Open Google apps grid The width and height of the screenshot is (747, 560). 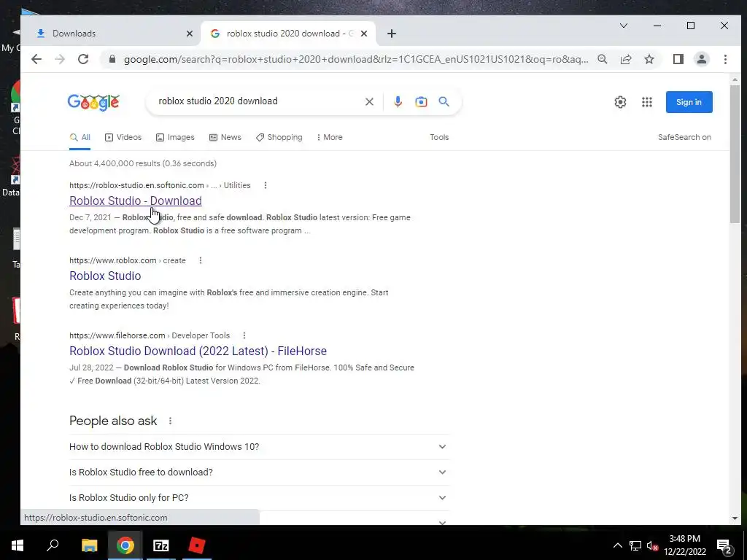(x=646, y=102)
